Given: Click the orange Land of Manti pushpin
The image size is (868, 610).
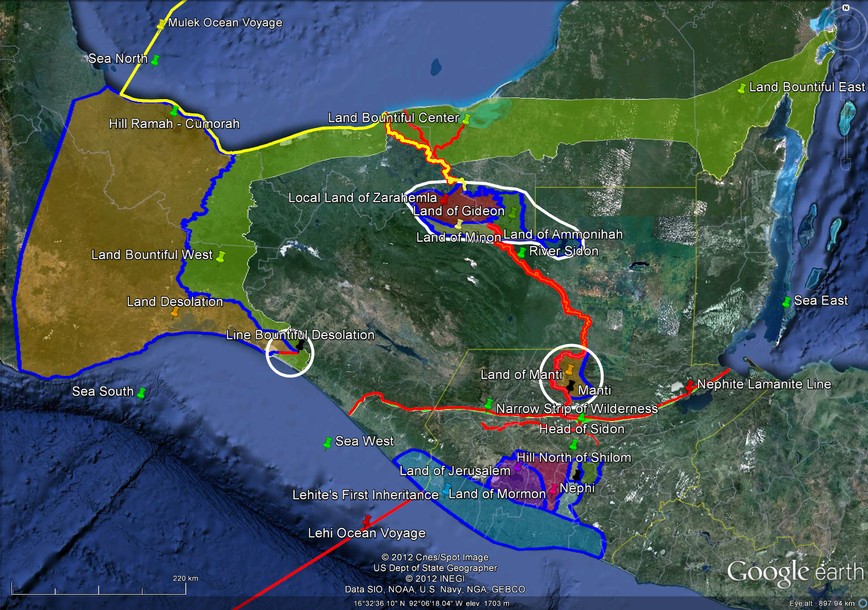Looking at the screenshot, I should pos(569,370).
